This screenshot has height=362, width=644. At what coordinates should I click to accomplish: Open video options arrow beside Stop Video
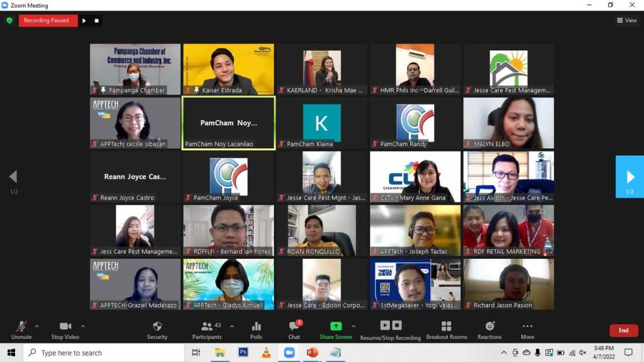click(x=83, y=326)
